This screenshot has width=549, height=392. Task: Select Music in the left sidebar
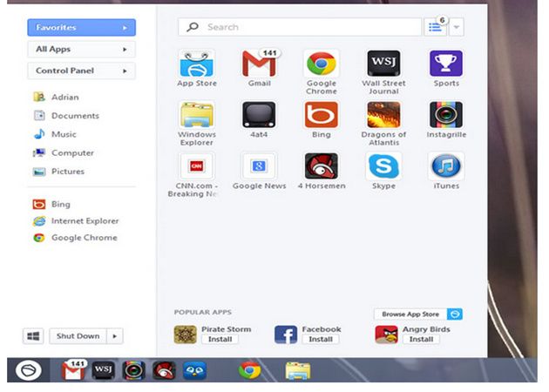(x=64, y=134)
